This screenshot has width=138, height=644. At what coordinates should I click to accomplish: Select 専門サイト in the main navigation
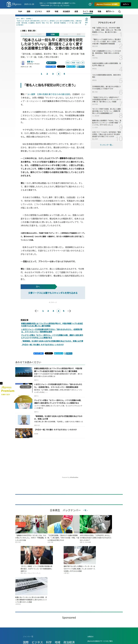110,11
